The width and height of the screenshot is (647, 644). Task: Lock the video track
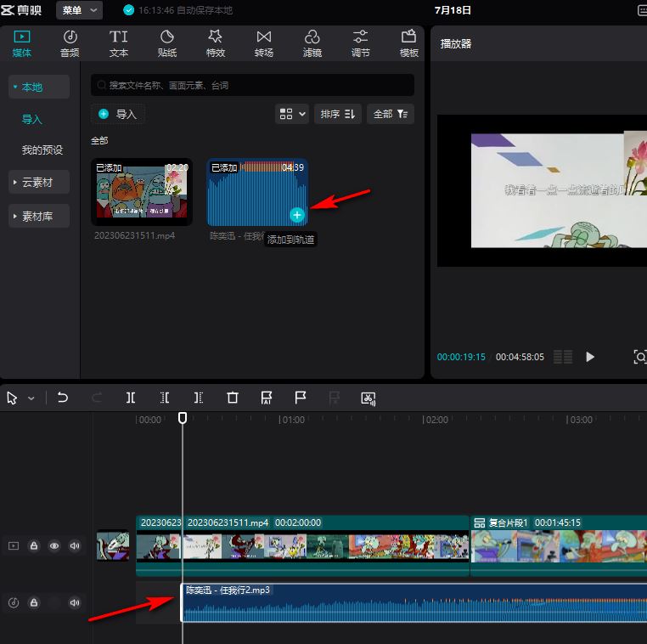[x=34, y=546]
